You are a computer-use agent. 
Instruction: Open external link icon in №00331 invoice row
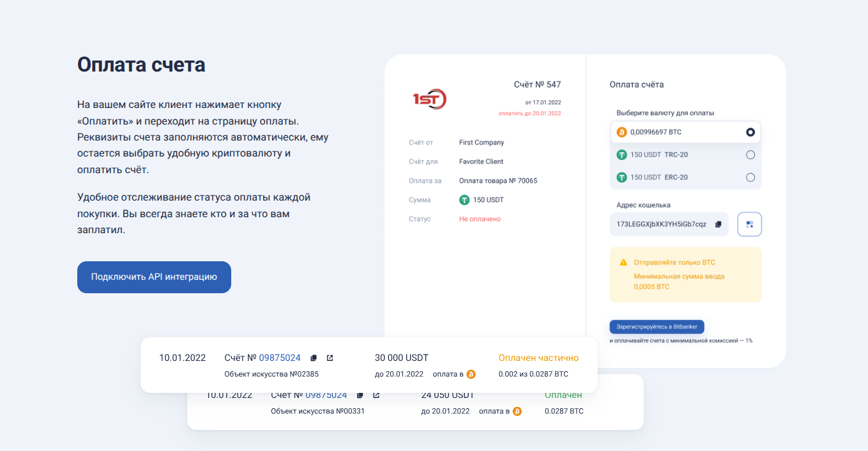pos(376,395)
